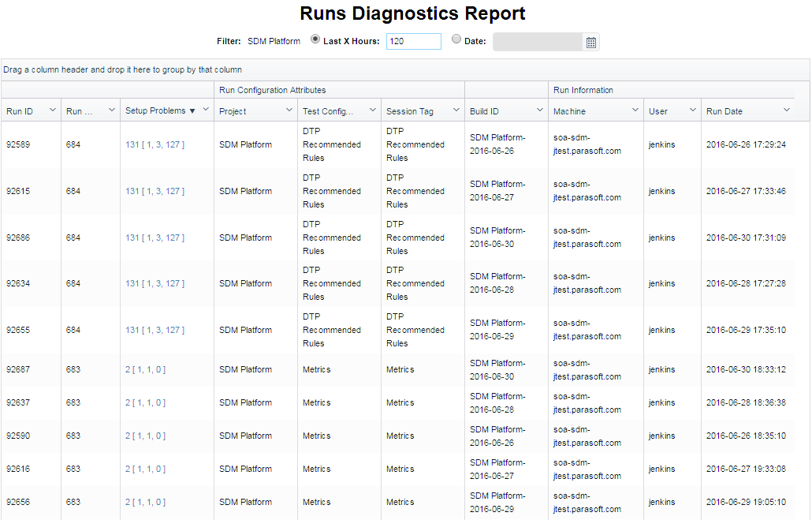
Task: Open setup problems link for run 92615
Action: pyautogui.click(x=155, y=191)
